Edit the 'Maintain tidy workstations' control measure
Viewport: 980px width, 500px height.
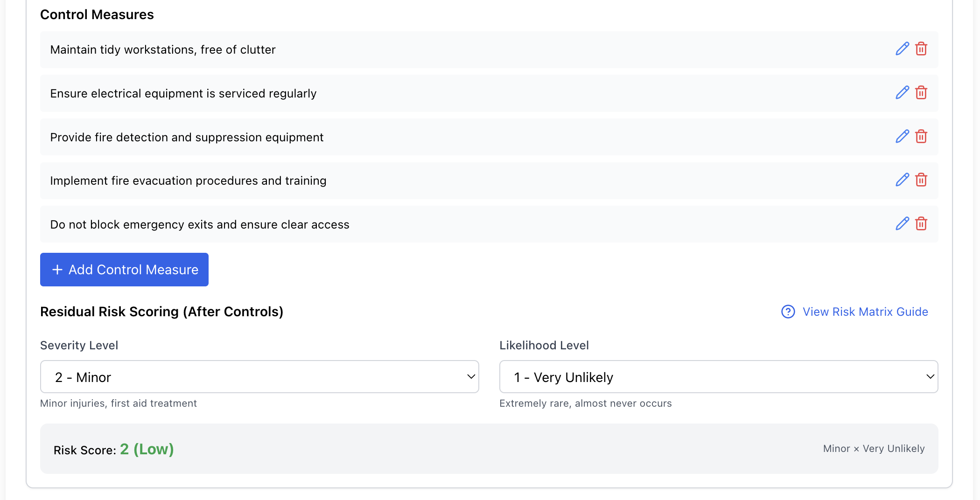point(902,49)
